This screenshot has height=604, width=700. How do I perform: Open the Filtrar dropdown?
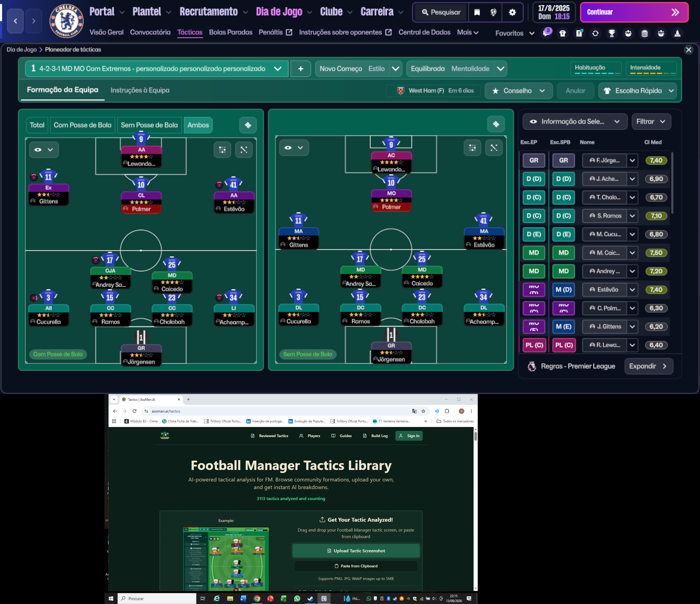click(x=651, y=121)
